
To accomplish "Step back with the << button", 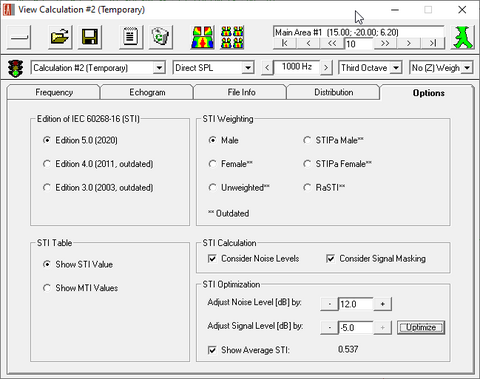I will 332,43.
